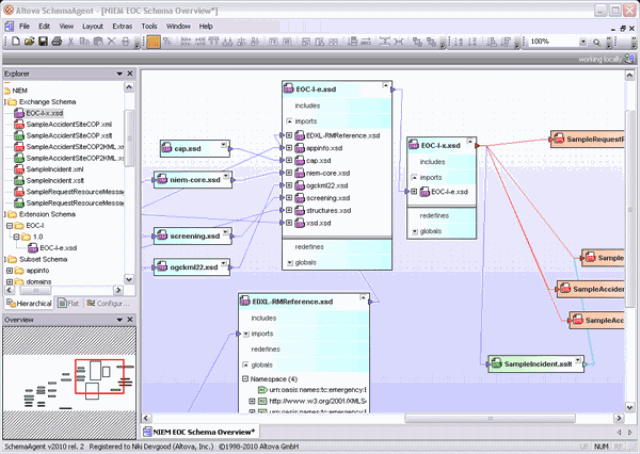
Task: Switch to the Hierarchical explorer tab
Action: point(29,303)
